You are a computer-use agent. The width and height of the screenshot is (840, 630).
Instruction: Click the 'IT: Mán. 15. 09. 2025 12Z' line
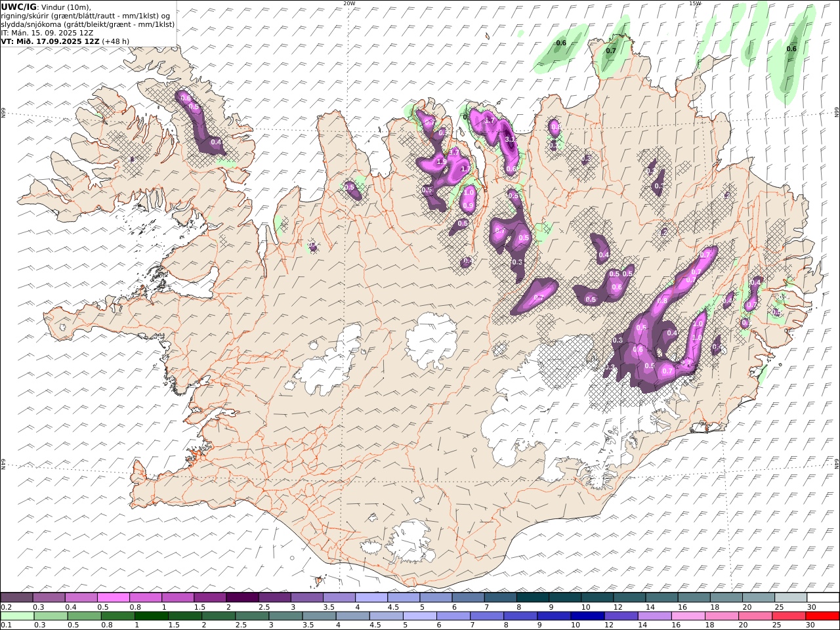47,32
